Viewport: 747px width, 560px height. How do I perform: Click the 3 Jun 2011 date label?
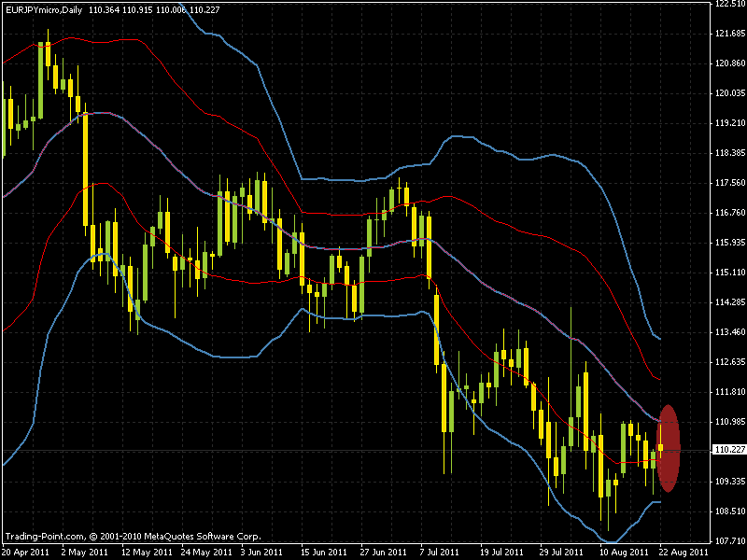pos(261,553)
